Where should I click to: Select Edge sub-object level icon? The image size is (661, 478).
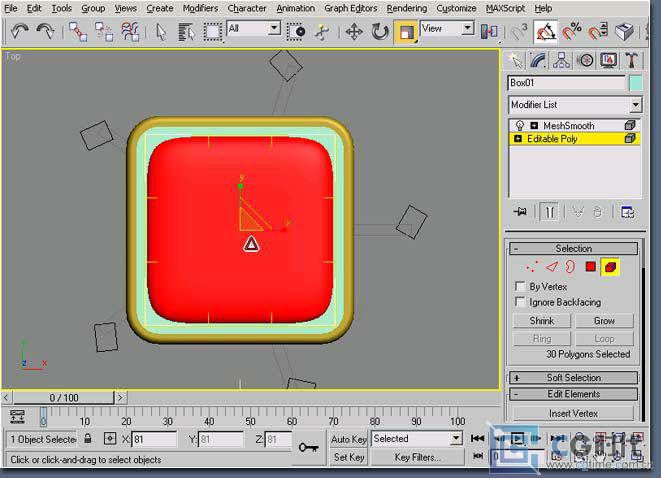pyautogui.click(x=551, y=267)
